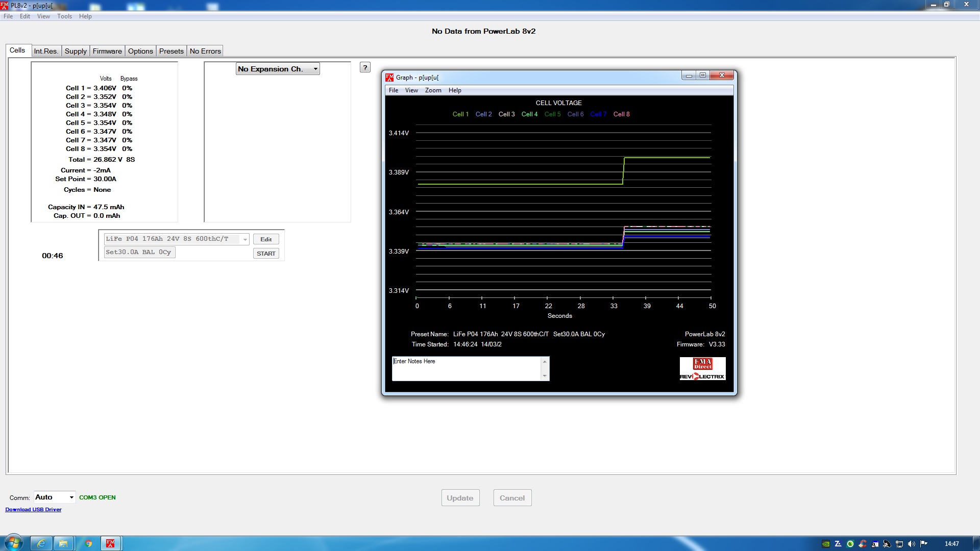The width and height of the screenshot is (980, 551).
Task: Toggle Cell 8 trace in graph legend
Action: (x=621, y=114)
